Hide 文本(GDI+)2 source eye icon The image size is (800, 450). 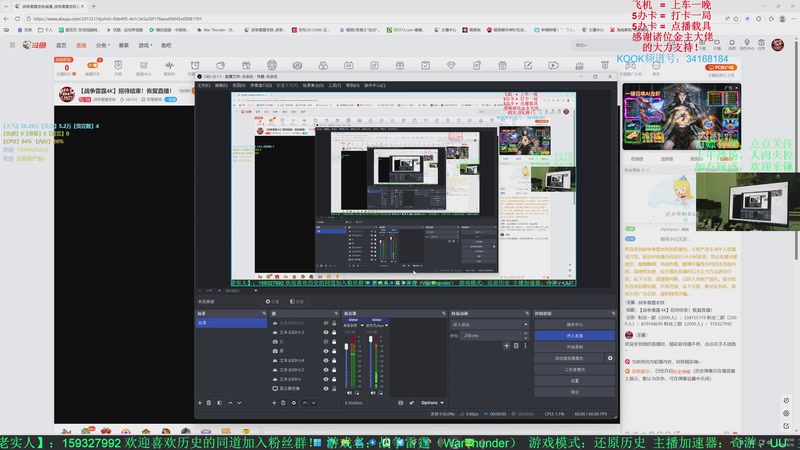[326, 369]
